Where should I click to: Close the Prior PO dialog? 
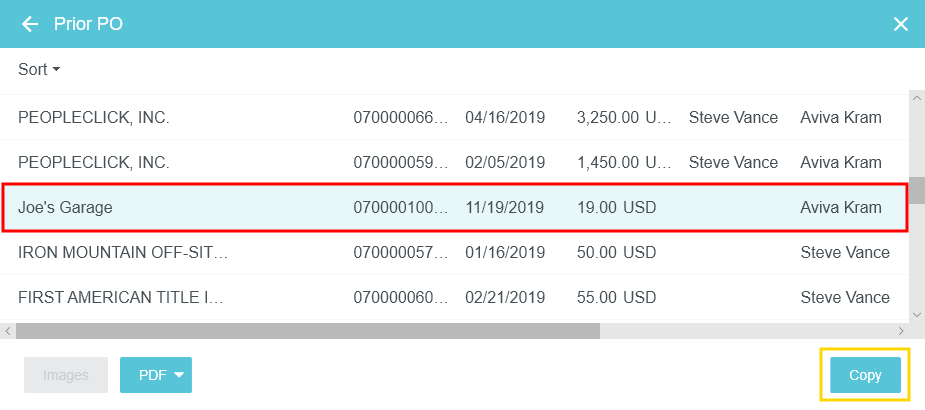click(900, 24)
